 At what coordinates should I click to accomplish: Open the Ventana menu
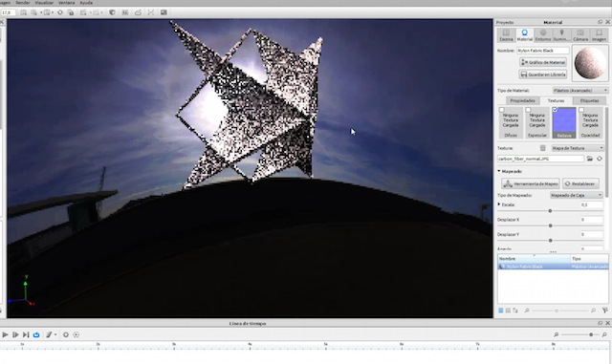(66, 3)
